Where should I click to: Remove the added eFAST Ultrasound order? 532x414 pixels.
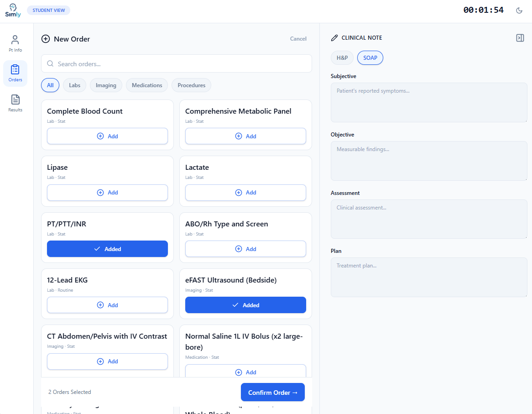coord(245,305)
